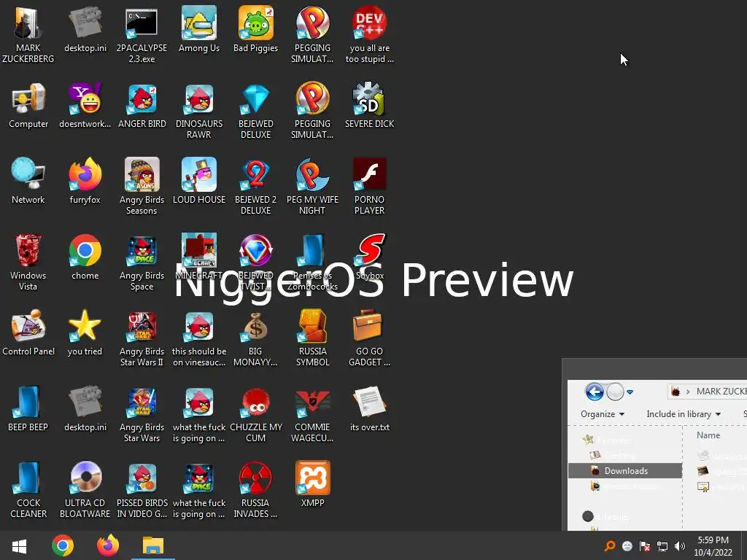Viewport: 747px width, 560px height.
Task: Click the Explorer address bar path
Action: [707, 392]
